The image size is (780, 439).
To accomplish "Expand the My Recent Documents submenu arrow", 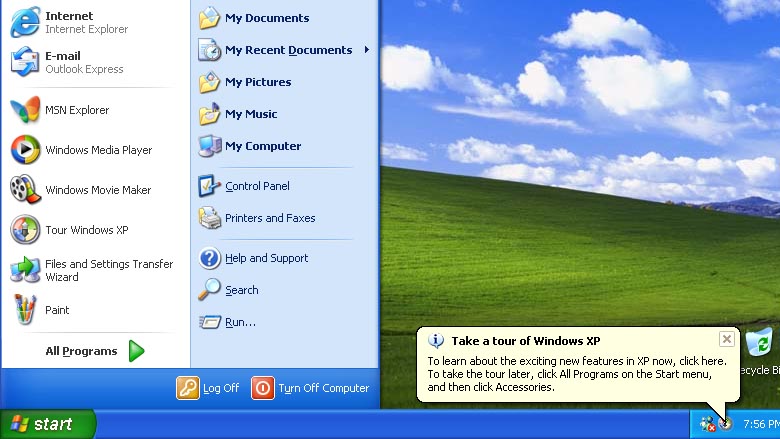I will [367, 50].
